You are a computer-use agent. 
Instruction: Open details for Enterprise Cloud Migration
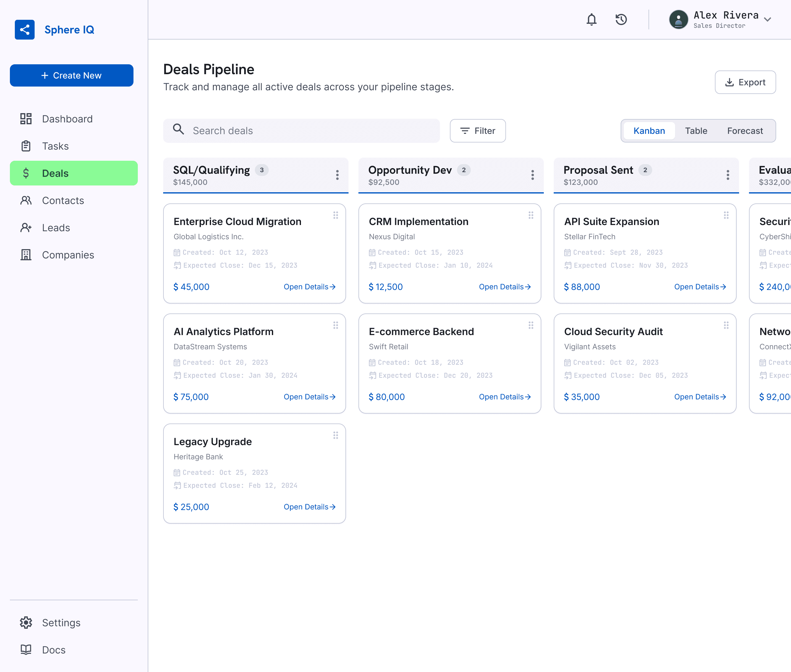click(310, 287)
